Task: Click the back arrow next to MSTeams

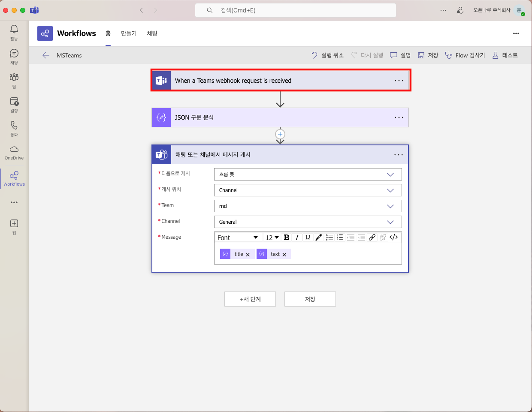Action: (x=46, y=55)
